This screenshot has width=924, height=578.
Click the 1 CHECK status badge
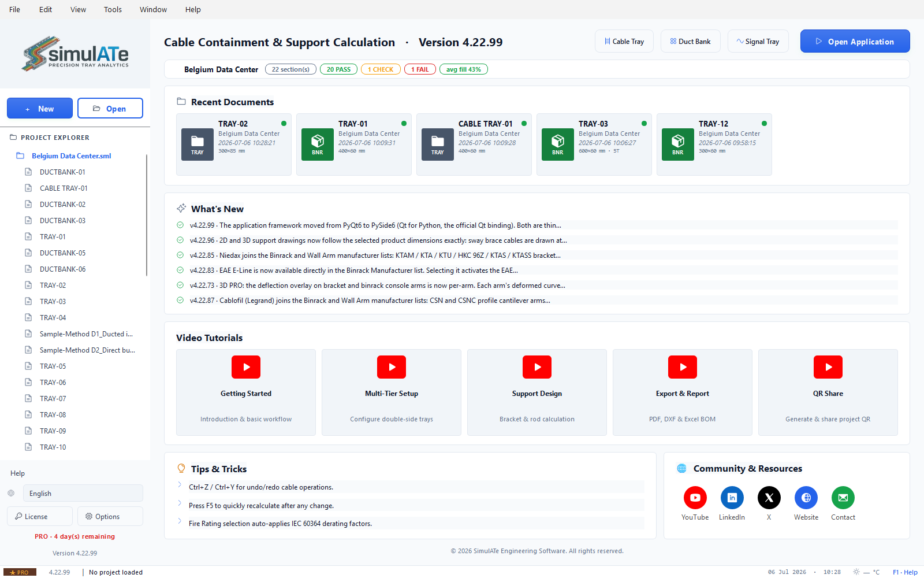click(x=381, y=69)
